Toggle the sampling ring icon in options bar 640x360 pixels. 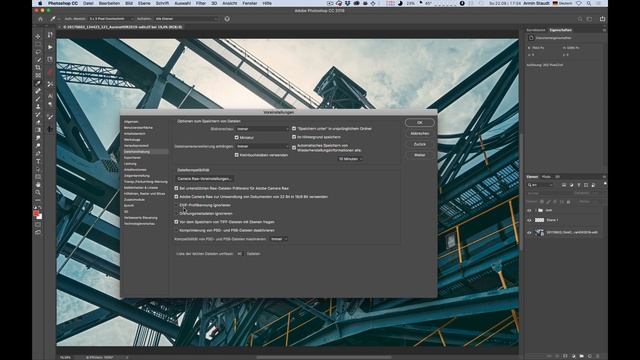[x=227, y=19]
